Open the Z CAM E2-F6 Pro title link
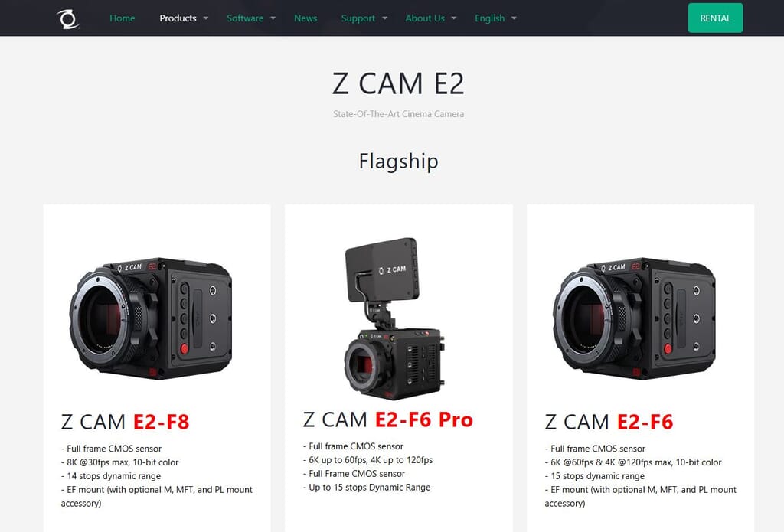Viewport: 784px width, 532px height. (388, 419)
